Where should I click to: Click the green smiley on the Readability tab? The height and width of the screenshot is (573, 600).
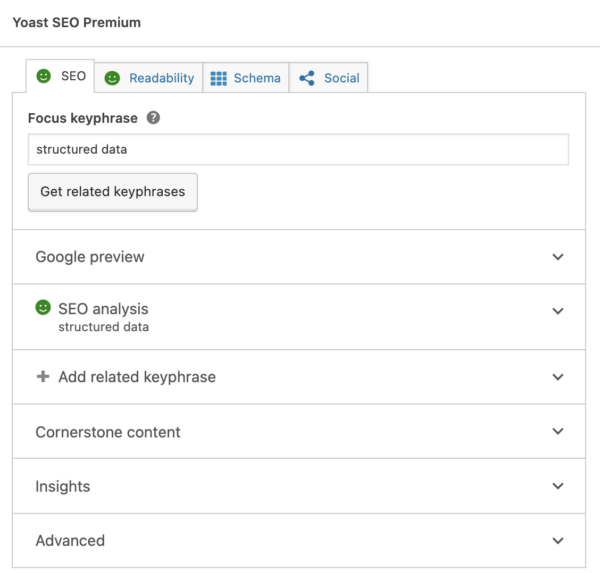(113, 78)
